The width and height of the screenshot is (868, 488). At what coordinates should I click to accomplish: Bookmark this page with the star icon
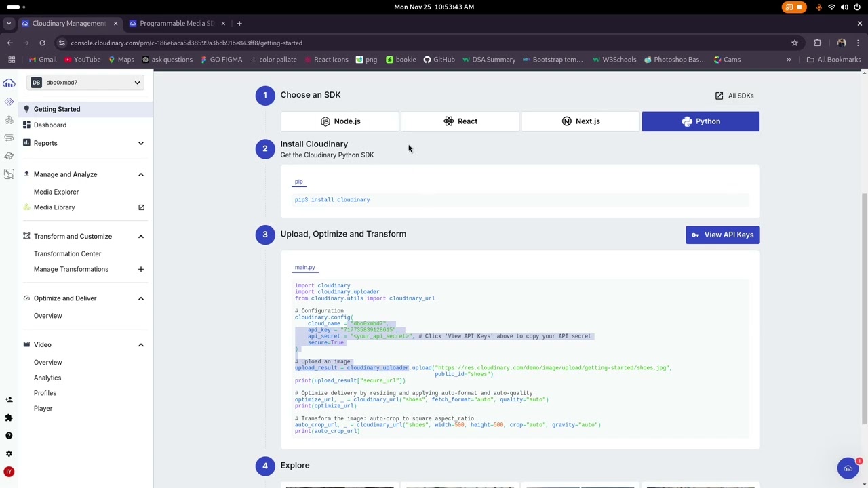(x=795, y=43)
